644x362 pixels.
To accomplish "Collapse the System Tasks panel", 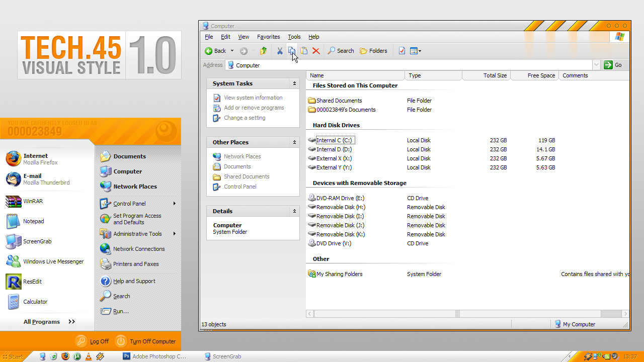I will 295,83.
